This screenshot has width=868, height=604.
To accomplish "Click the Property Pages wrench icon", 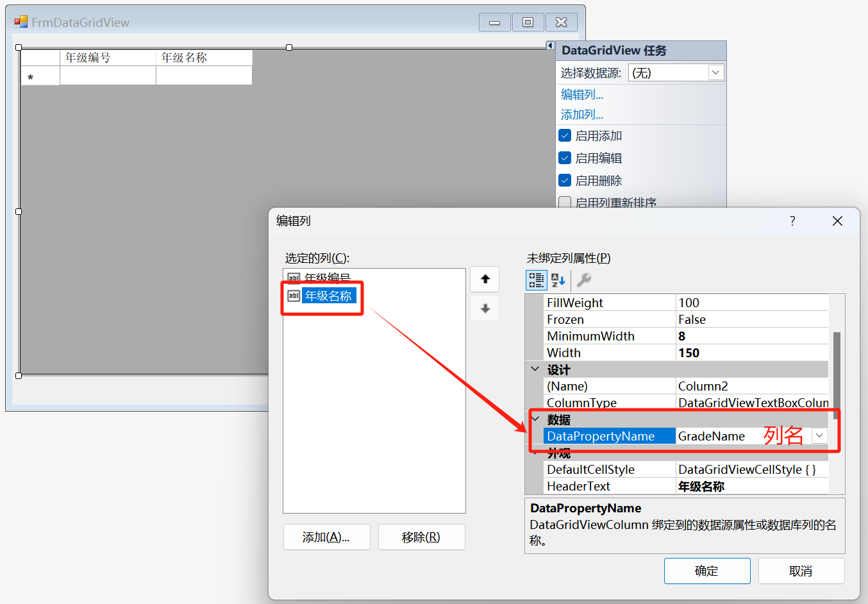I will (x=583, y=280).
